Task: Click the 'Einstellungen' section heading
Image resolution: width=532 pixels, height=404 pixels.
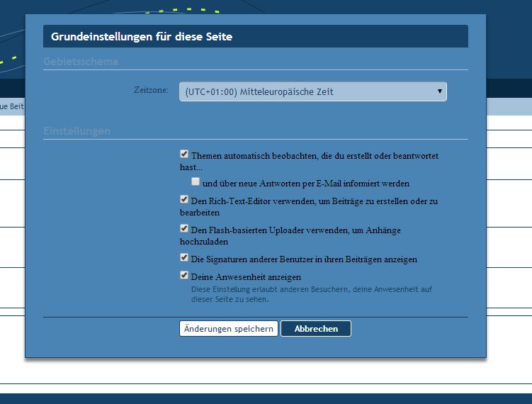Action: tap(77, 131)
